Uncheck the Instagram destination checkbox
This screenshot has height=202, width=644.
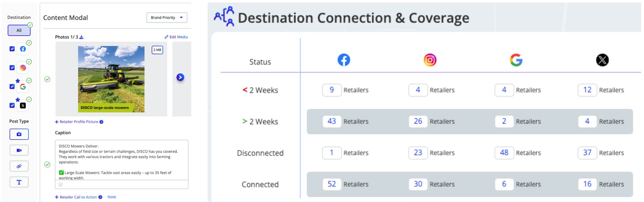[x=12, y=67]
